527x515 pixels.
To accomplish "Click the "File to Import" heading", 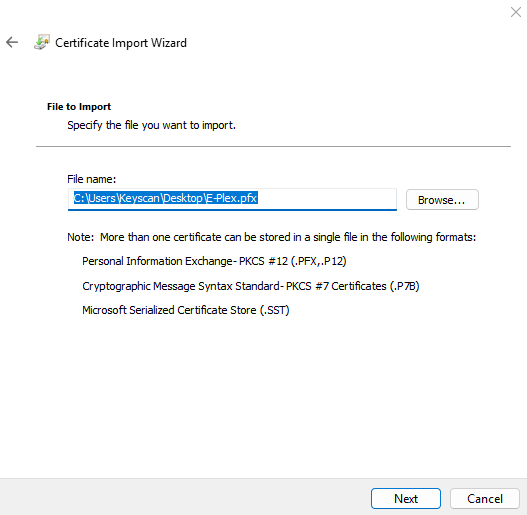I will 79,107.
